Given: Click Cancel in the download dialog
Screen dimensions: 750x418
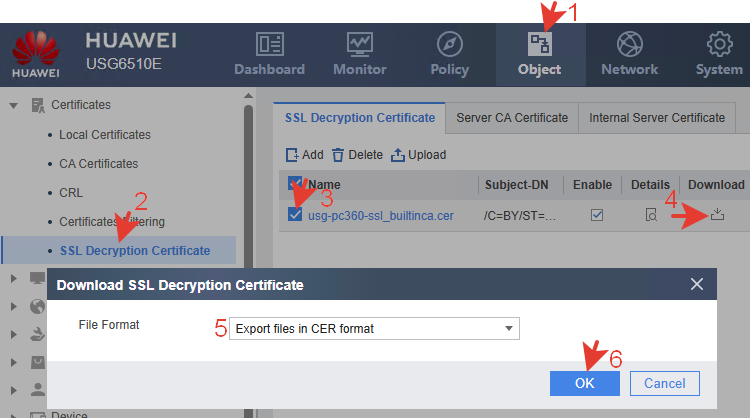Looking at the screenshot, I should pos(664,383).
